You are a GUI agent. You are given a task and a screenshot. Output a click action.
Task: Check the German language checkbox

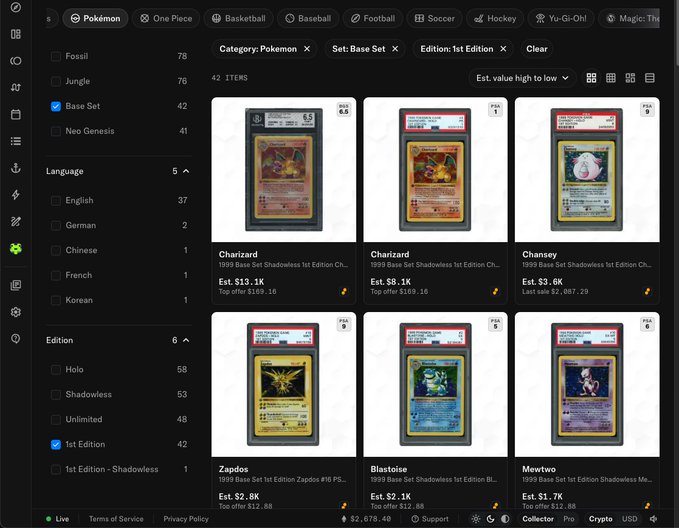click(55, 225)
